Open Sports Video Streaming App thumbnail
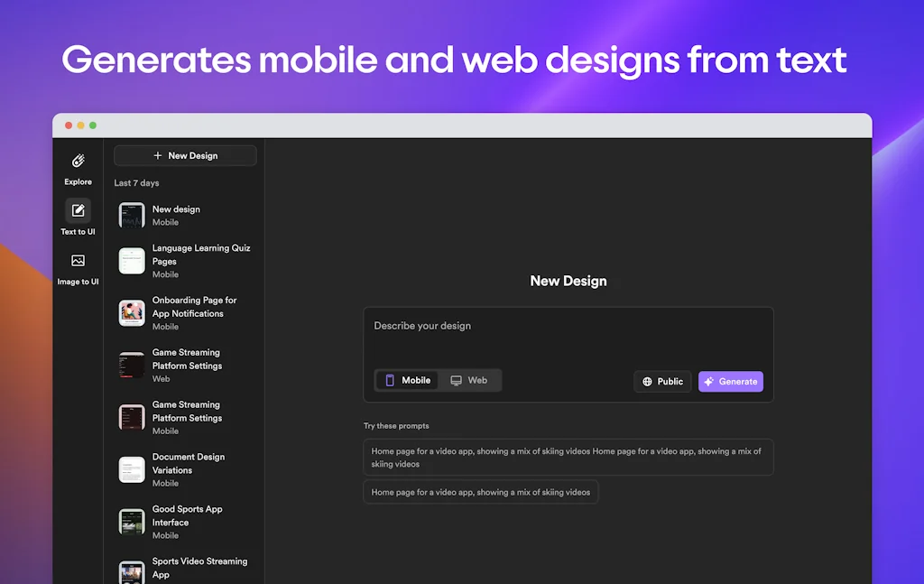 pyautogui.click(x=132, y=571)
